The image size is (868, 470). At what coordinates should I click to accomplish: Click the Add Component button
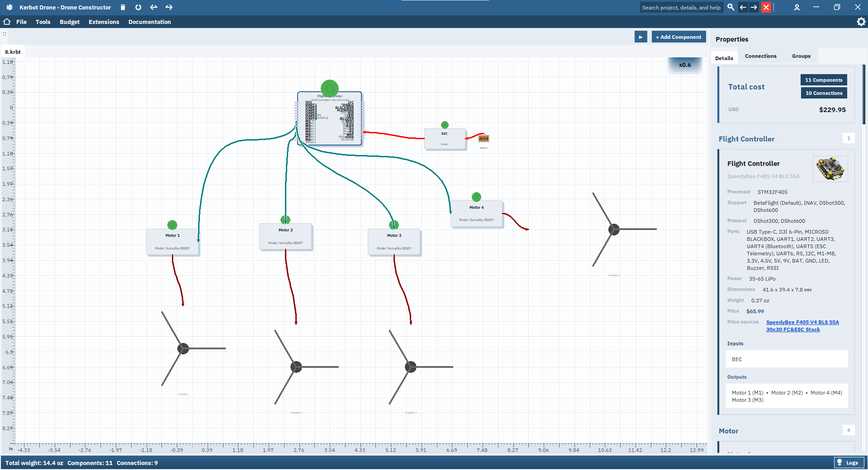pos(678,37)
